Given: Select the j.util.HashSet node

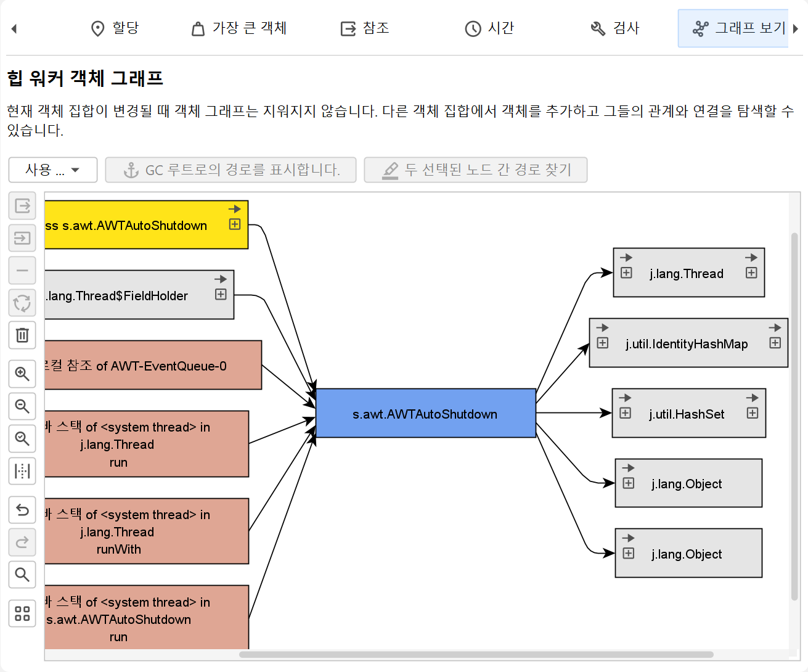Looking at the screenshot, I should click(689, 414).
